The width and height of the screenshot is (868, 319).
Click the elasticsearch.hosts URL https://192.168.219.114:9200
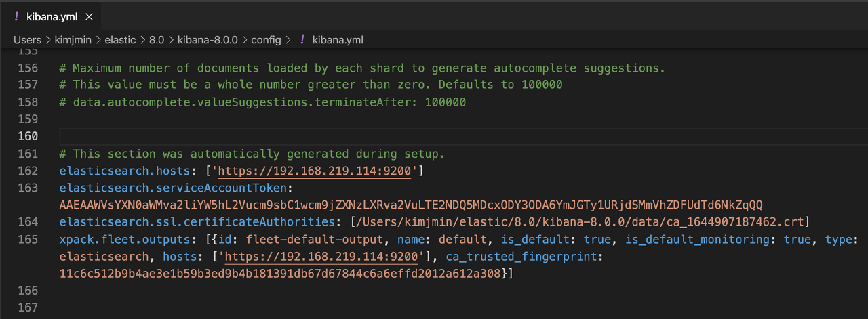(315, 171)
